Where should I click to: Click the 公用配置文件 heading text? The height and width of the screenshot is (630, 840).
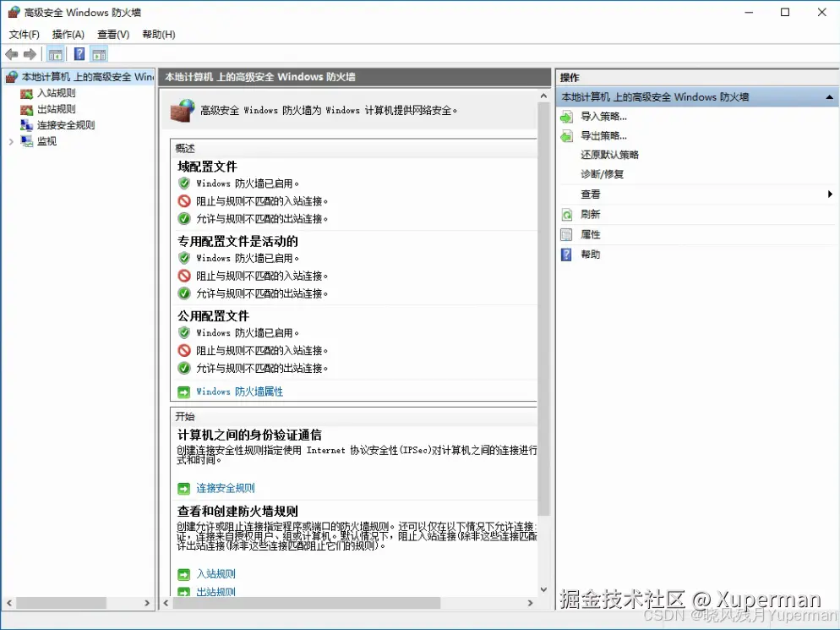coord(213,316)
